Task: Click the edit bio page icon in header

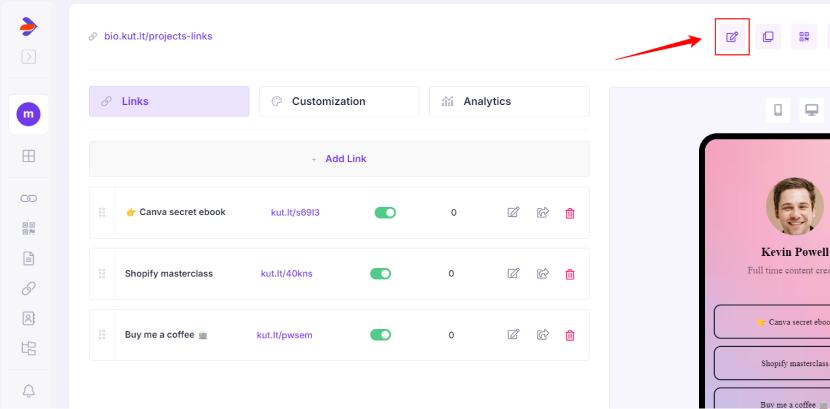Action: click(x=732, y=37)
